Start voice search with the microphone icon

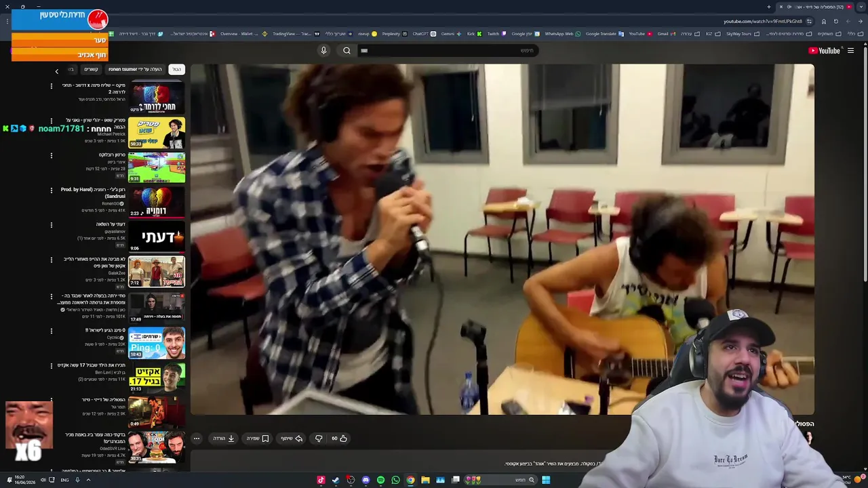coord(323,50)
